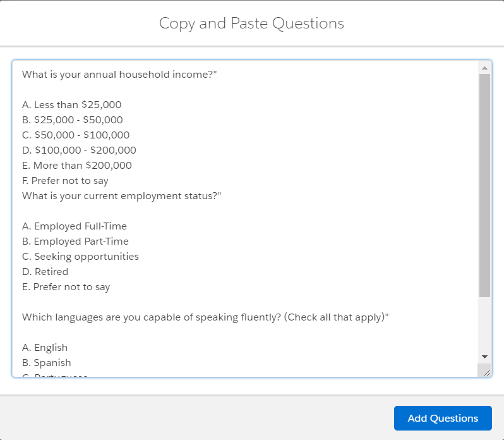Click the 'A. English' line

[x=45, y=348]
